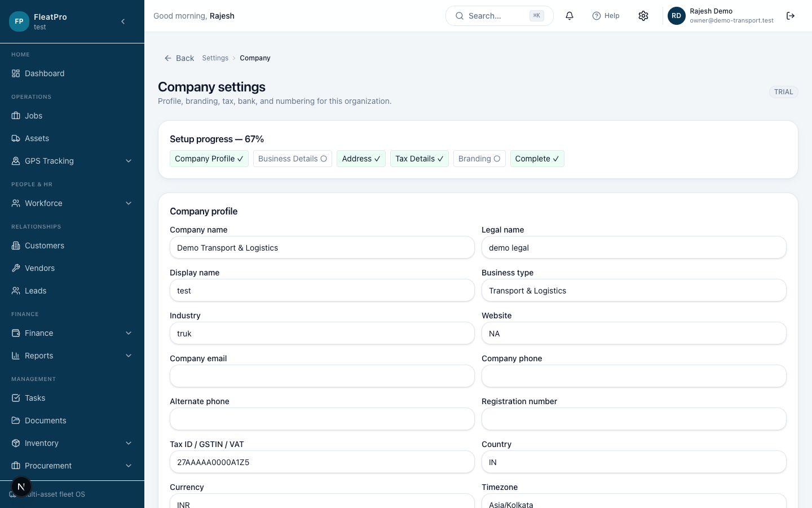Click the Tax ID / GSTIN / VAT field

tap(322, 462)
